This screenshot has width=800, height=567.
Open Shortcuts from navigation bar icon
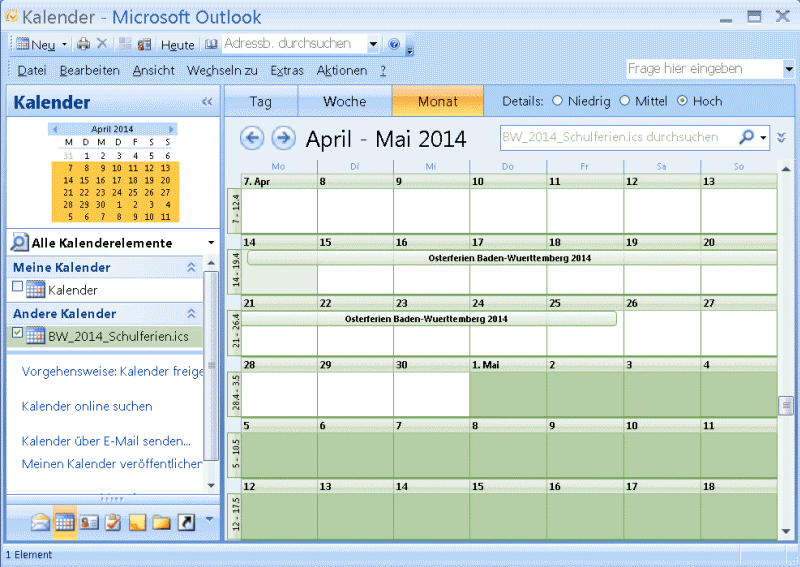point(186,523)
